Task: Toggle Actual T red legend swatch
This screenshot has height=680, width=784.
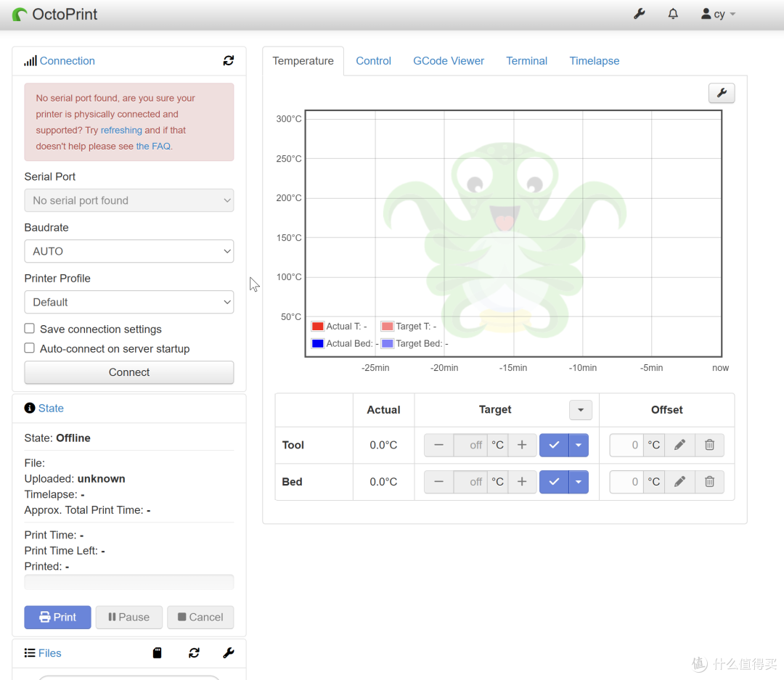Action: [x=317, y=327]
